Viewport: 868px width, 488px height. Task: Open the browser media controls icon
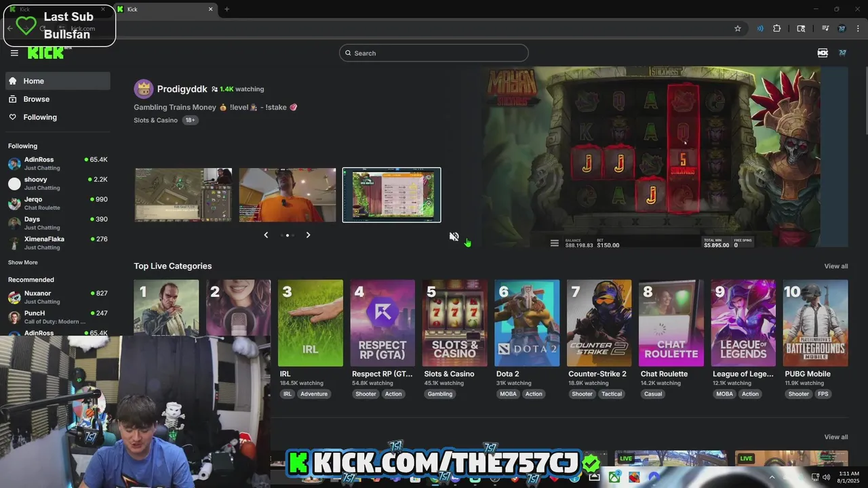coord(825,28)
